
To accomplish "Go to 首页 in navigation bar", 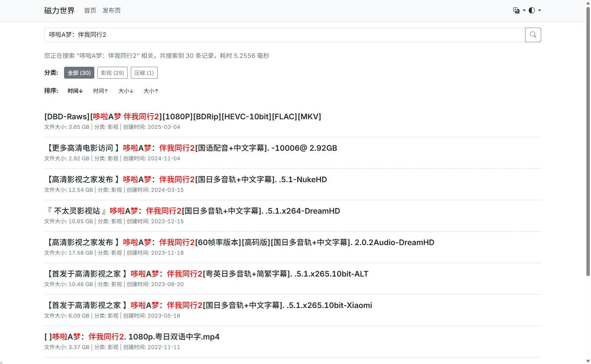I will 90,10.
